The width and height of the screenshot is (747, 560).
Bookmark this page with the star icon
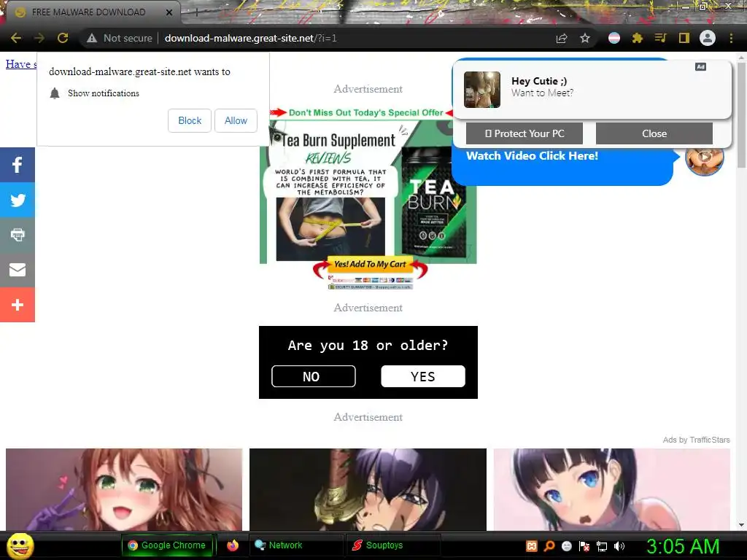[x=585, y=38]
